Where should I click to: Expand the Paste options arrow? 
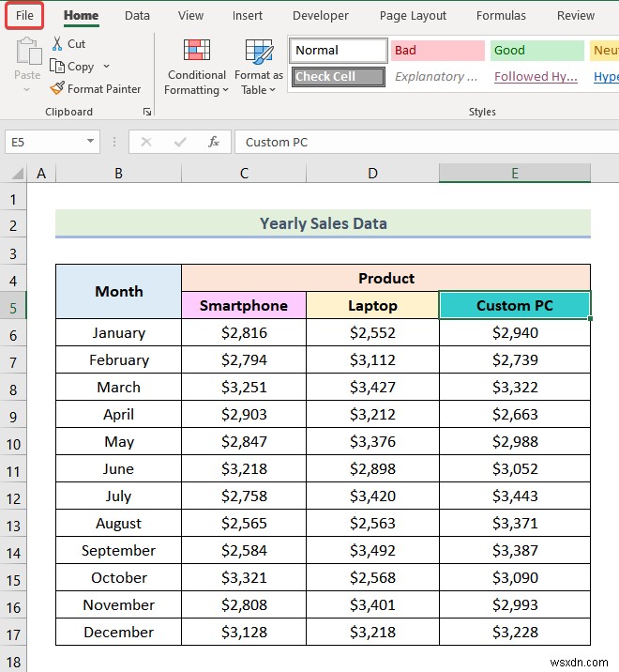27,89
